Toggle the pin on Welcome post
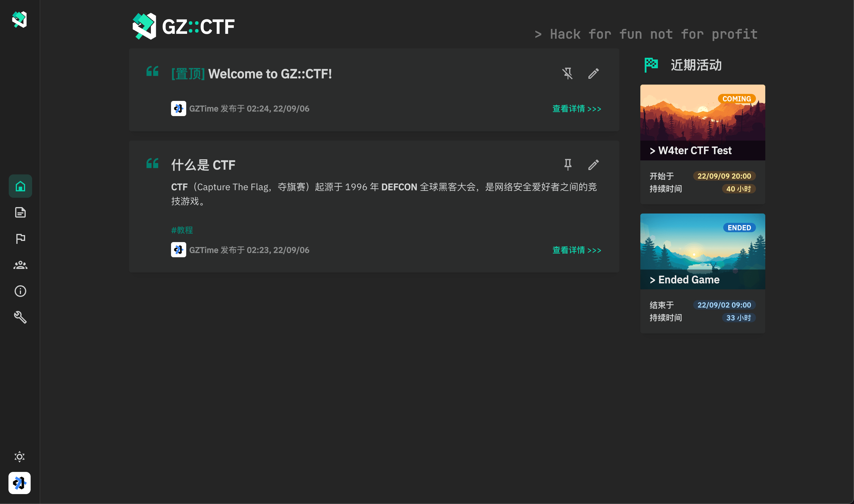 (567, 73)
